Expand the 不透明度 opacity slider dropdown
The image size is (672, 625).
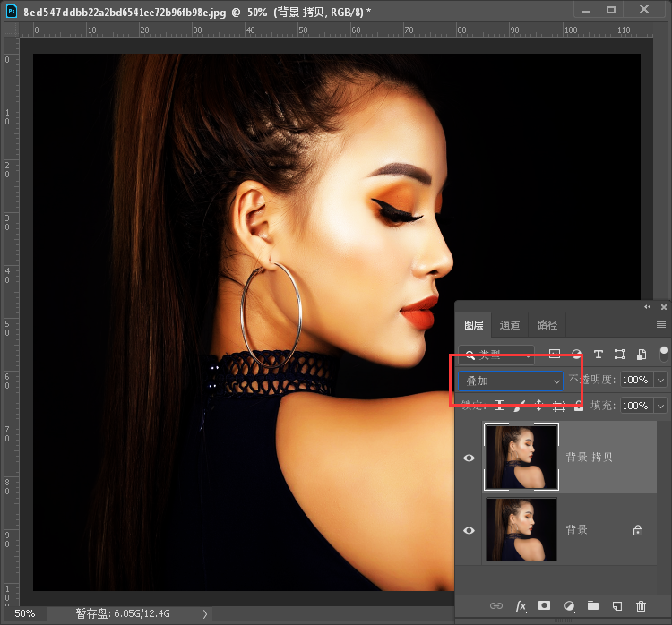(x=661, y=380)
